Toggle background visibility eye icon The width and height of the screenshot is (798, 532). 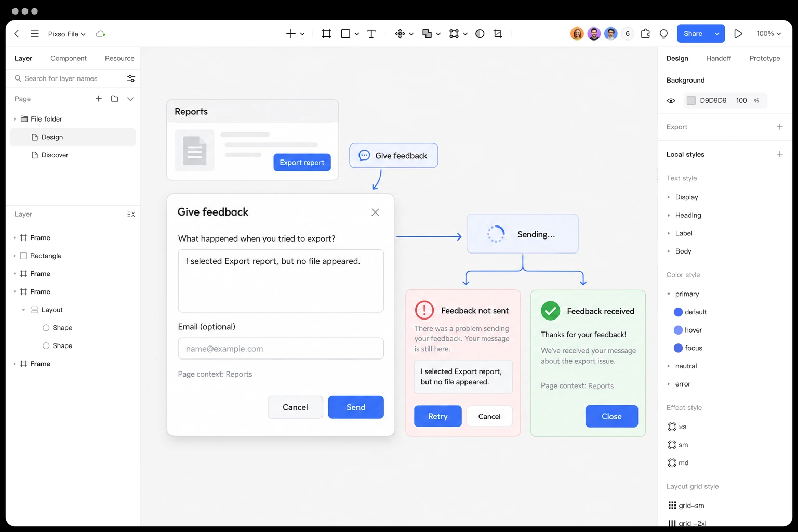(671, 101)
